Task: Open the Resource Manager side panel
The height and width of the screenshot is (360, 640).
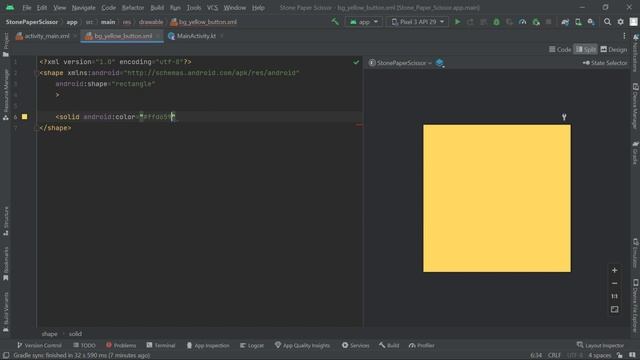Action: [x=6, y=94]
